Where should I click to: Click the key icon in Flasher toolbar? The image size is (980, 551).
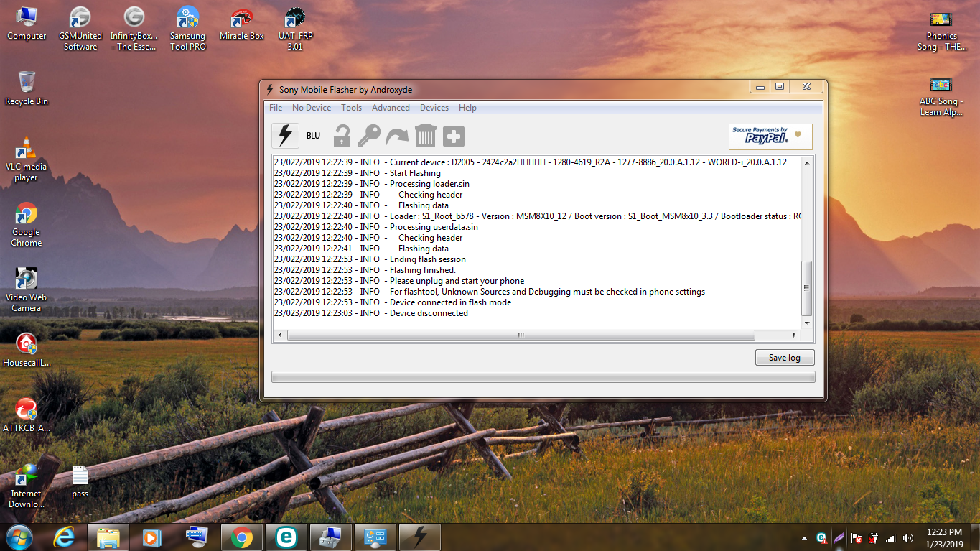[369, 136]
